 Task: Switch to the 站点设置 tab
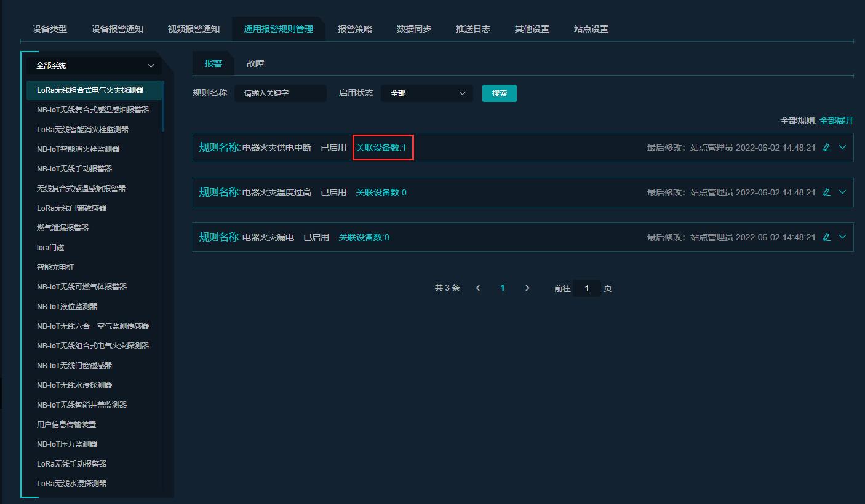point(591,29)
